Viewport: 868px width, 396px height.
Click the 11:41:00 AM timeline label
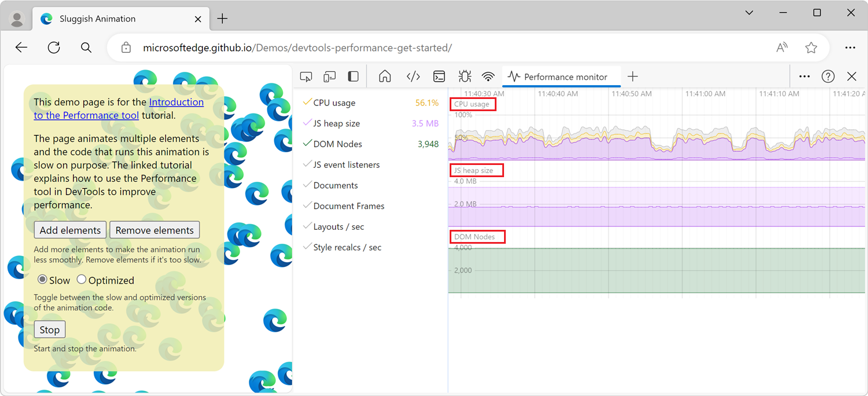click(705, 93)
